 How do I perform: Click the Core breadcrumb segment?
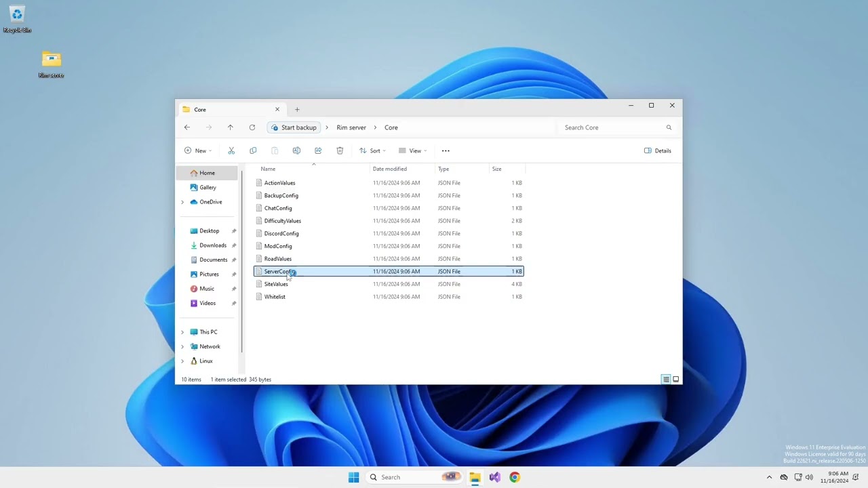pos(391,127)
